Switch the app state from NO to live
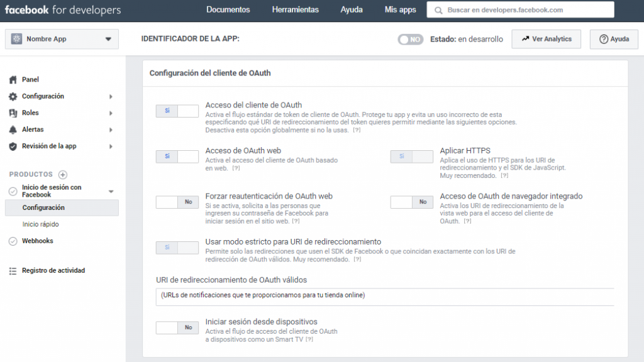 (x=410, y=39)
